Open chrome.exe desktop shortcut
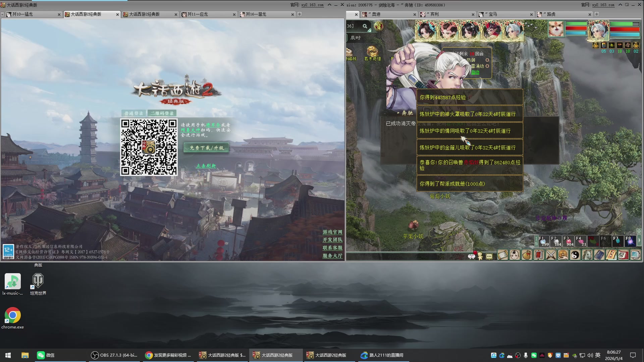Image resolution: width=644 pixels, height=362 pixels. pos(13,318)
